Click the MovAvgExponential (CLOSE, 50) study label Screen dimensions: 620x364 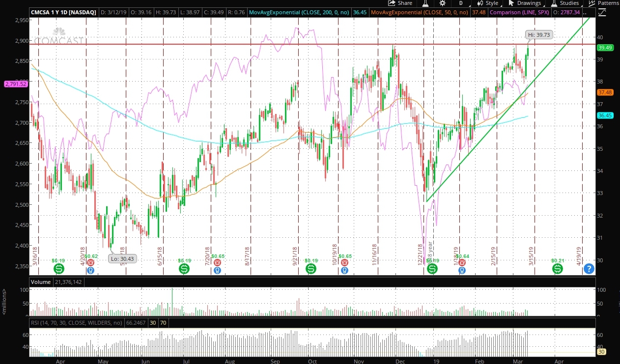pos(420,12)
